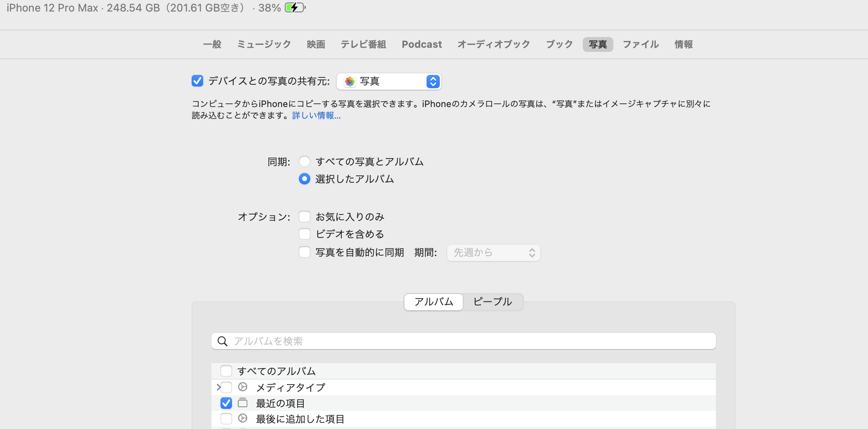Click the メディアタイプ album name
The width and height of the screenshot is (868, 429).
pos(291,387)
